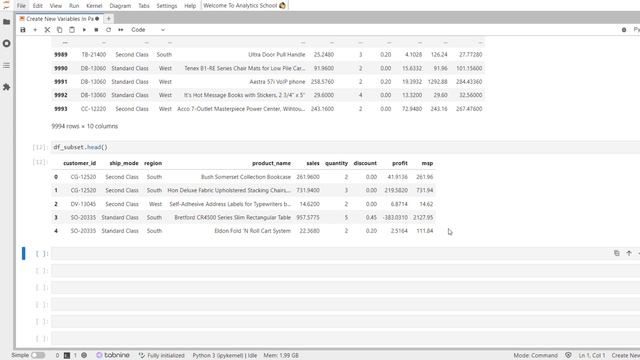640x360 pixels.
Task: Interrupt the kernel stop icon
Action: pyautogui.click(x=96, y=30)
